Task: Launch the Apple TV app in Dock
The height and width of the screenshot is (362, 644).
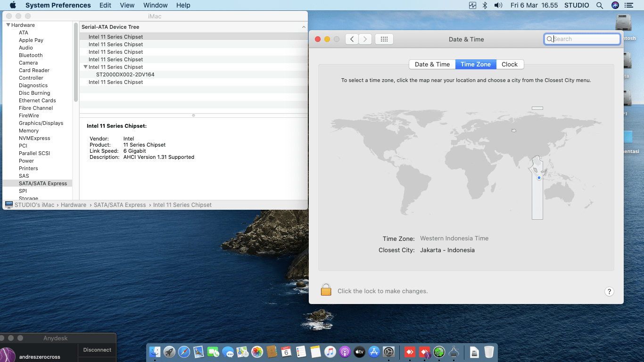Action: (359, 352)
